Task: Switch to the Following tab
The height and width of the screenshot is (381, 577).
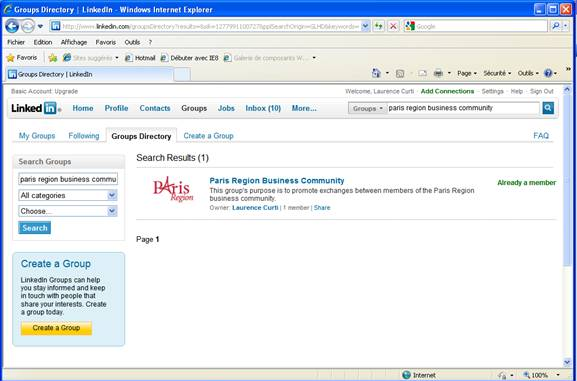Action: (84, 136)
